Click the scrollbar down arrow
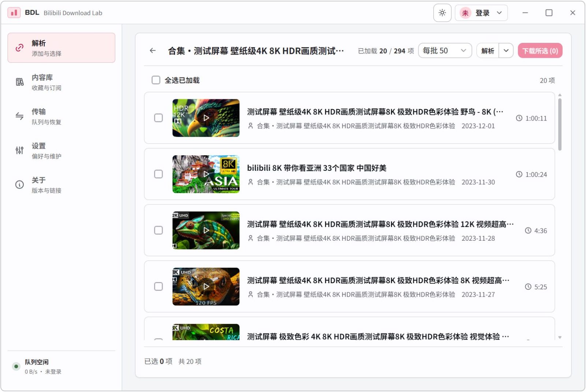Viewport: 586px width, 392px height. [x=560, y=337]
